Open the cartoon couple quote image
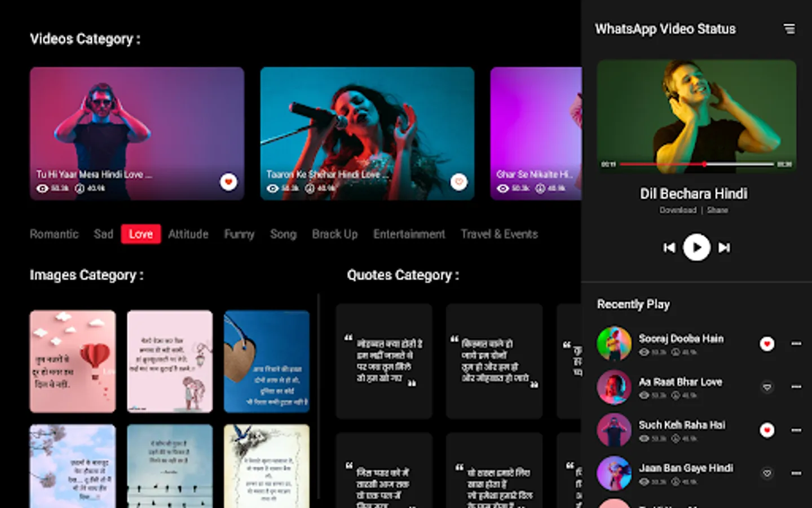Viewport: 812px width, 508px height. [170, 361]
